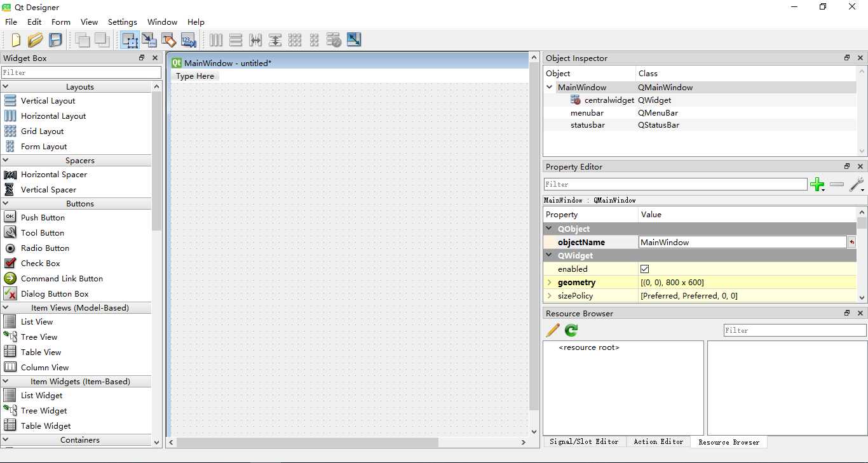The height and width of the screenshot is (463, 868).
Task: Collapse Item Widgets (Item-Based) category
Action: 6,381
